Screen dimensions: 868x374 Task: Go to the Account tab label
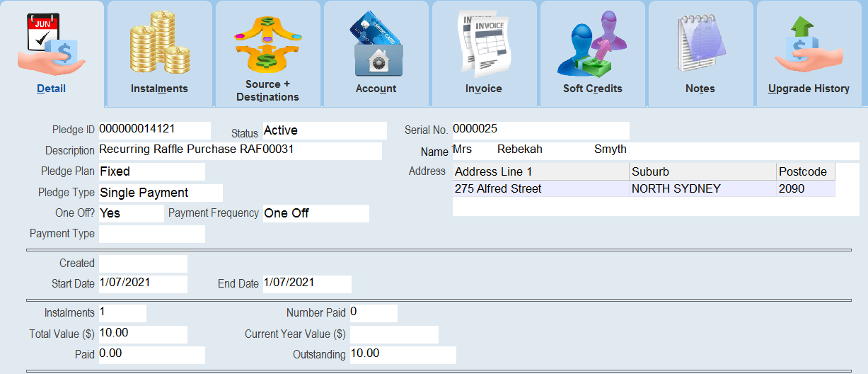click(x=376, y=89)
